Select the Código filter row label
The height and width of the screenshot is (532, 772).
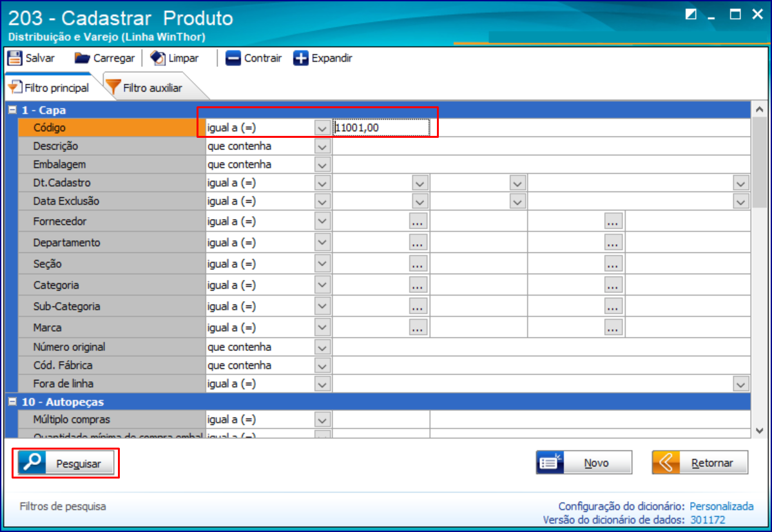coord(111,128)
